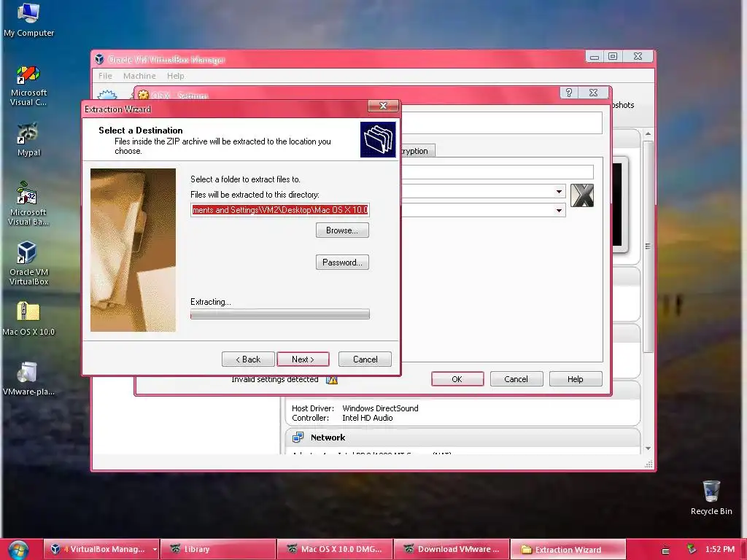This screenshot has width=747, height=560.
Task: Click the Invalid settings detected text
Action: 275,379
